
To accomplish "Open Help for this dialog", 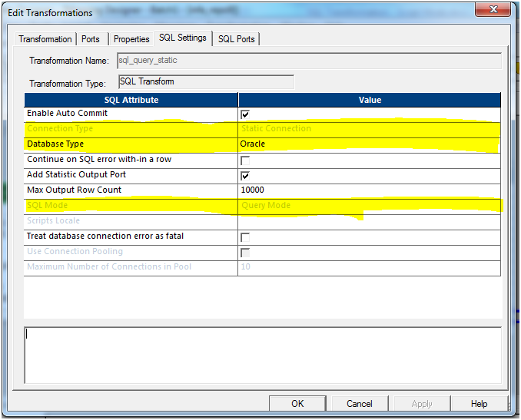I will [x=480, y=404].
